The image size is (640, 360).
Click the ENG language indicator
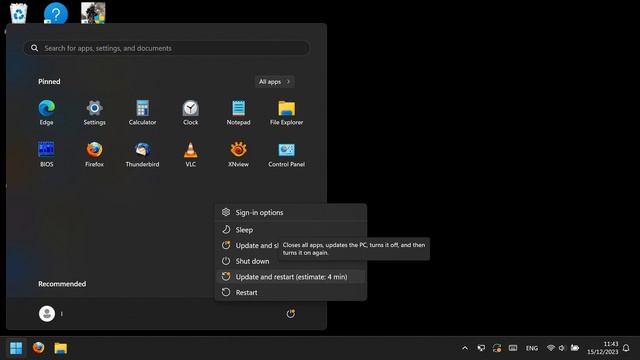click(531, 348)
